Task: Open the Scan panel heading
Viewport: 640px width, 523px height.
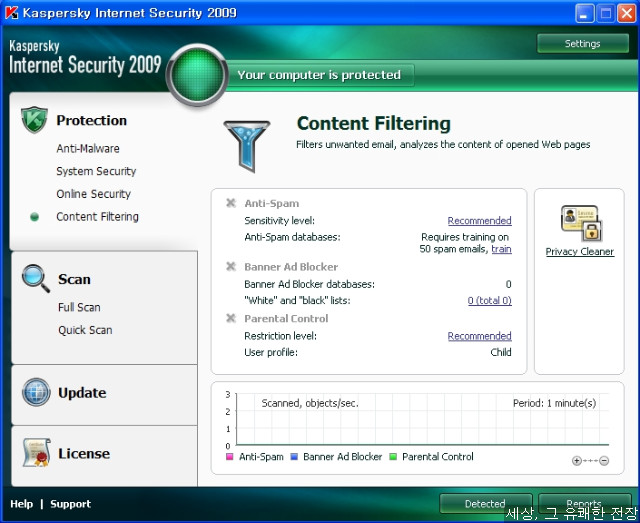Action: click(74, 279)
